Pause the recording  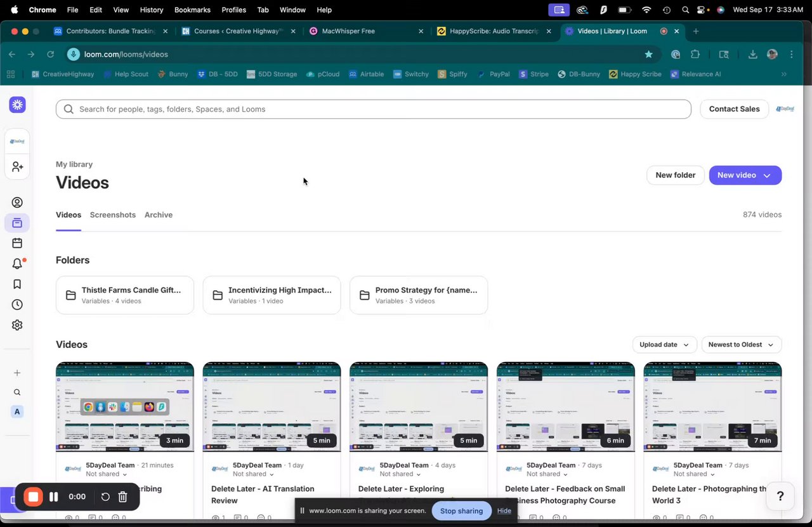pos(54,497)
